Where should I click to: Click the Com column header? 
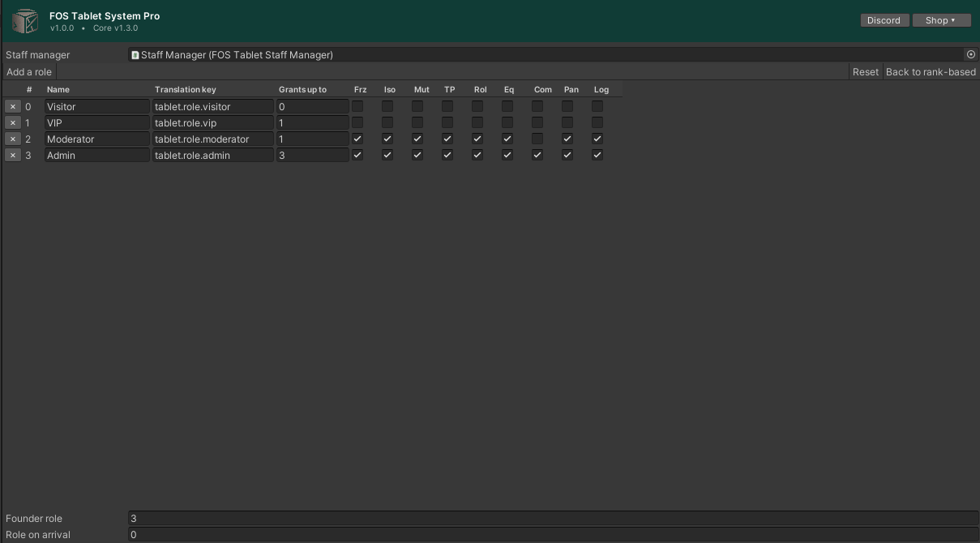(543, 89)
